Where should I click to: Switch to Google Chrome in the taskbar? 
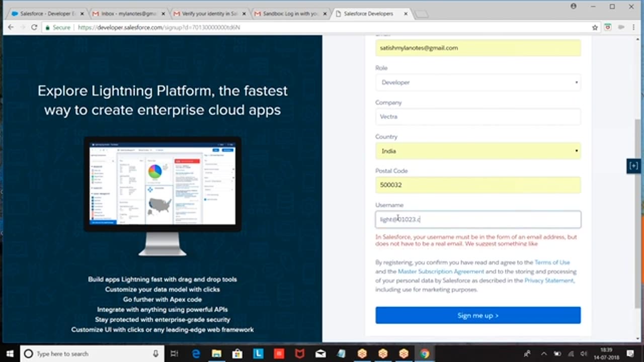click(x=424, y=353)
